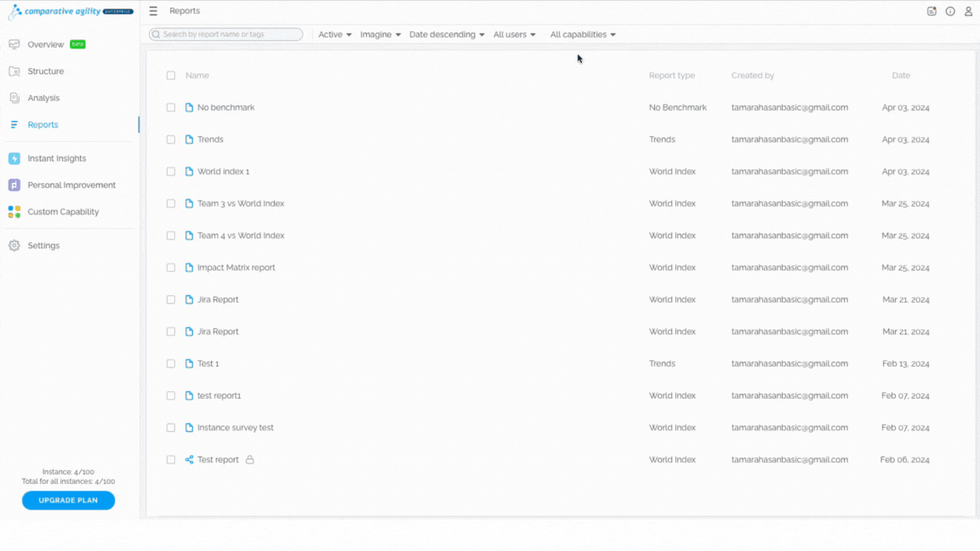Viewport: 980px width, 551px height.
Task: Click the Upgrade Plan button
Action: (68, 500)
